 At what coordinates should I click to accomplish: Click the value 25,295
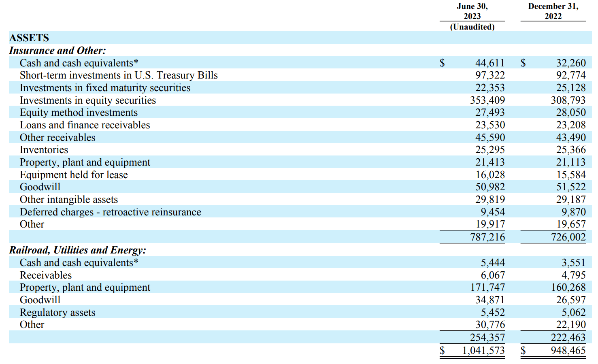tap(490, 150)
